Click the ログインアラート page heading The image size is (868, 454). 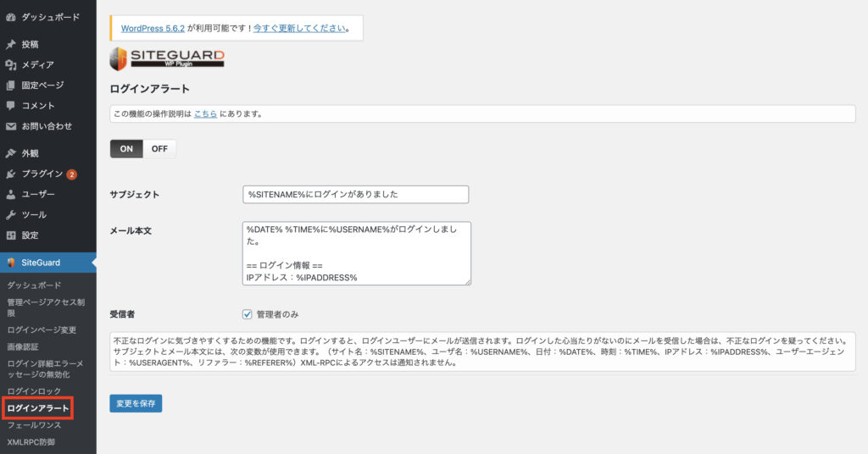click(x=149, y=89)
